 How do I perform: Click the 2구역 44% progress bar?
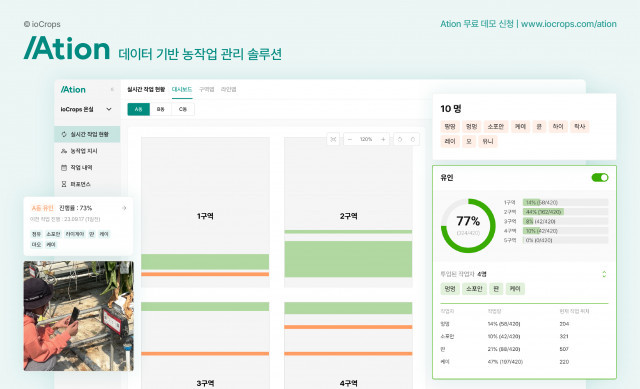(x=565, y=212)
